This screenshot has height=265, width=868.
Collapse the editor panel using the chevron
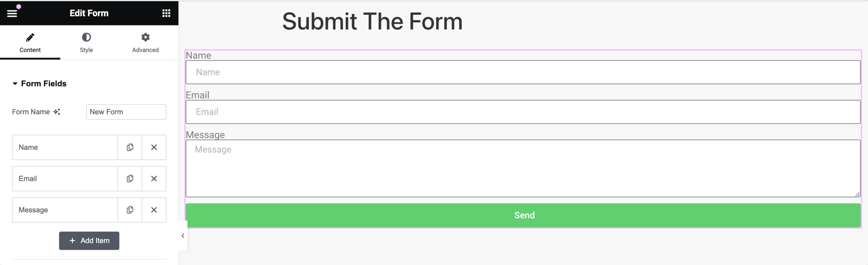pos(182,236)
